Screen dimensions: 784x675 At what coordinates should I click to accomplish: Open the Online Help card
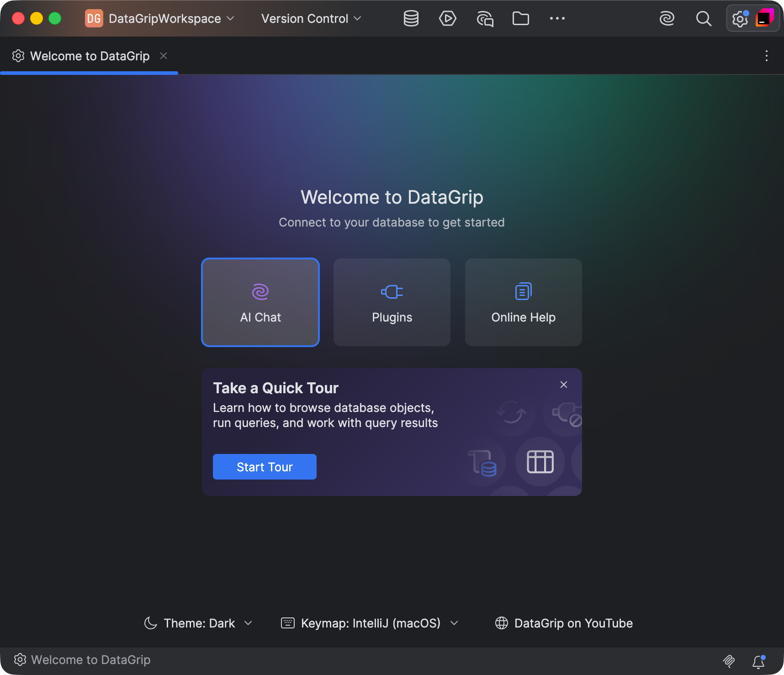524,302
